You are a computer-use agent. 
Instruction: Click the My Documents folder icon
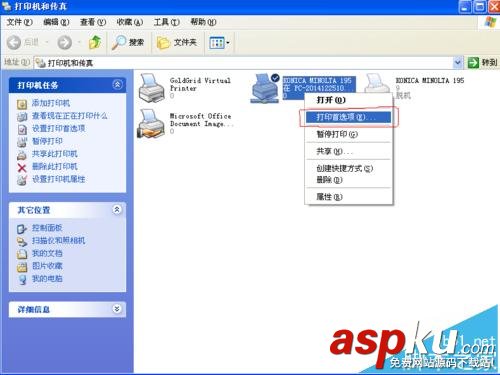click(x=22, y=254)
